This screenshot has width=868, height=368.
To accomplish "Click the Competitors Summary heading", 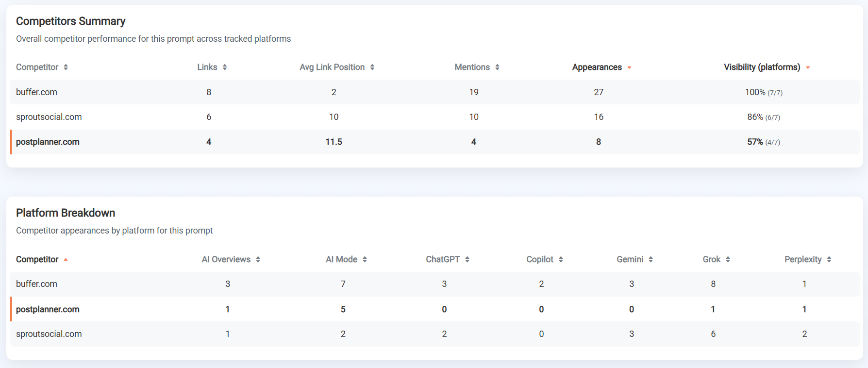I will pos(71,21).
